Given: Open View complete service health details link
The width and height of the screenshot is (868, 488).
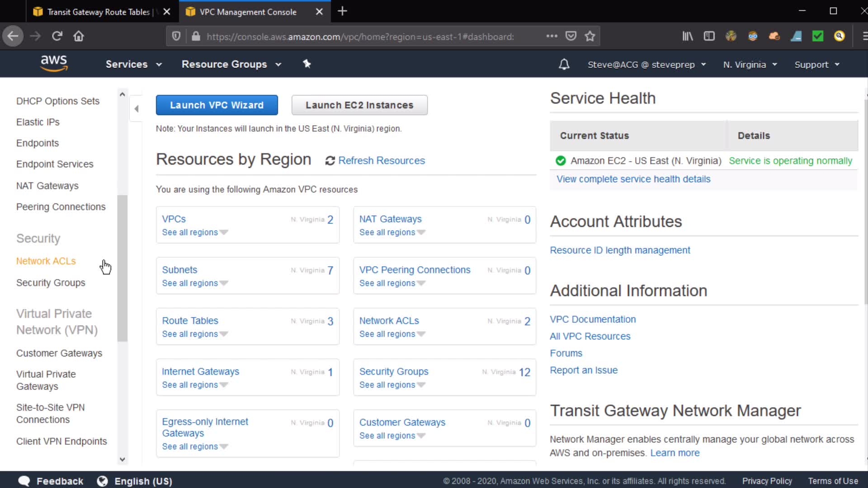Looking at the screenshot, I should click(633, 179).
